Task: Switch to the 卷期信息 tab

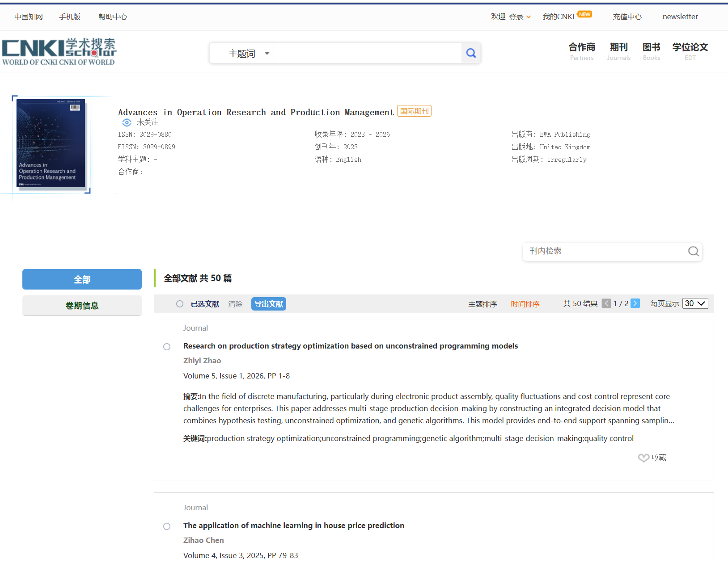Action: [82, 306]
